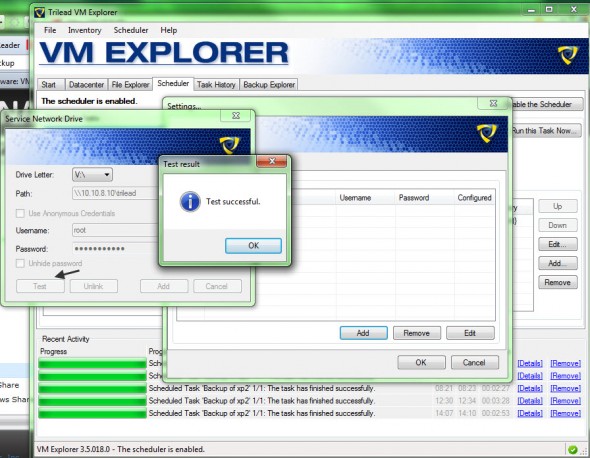Maximize the Trilead VM Explorer window
Screen dimensions: 590x458
549,9
